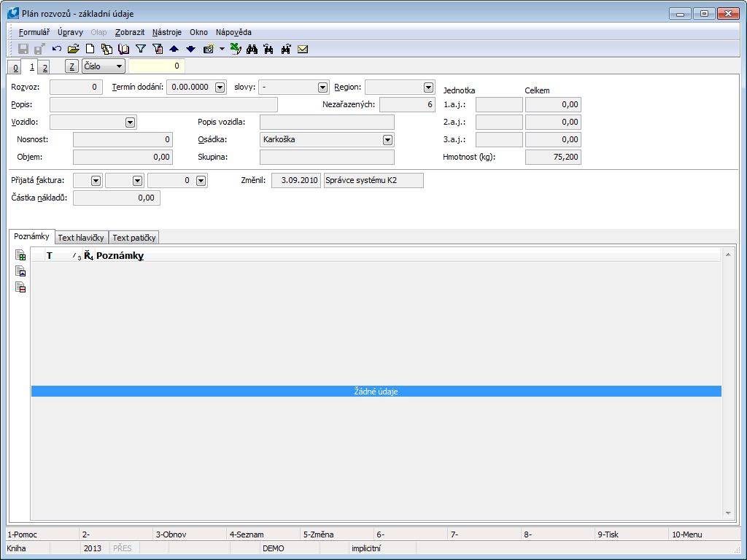Switch to the Text hlavičky tab
This screenshot has height=560, width=747.
(x=82, y=237)
